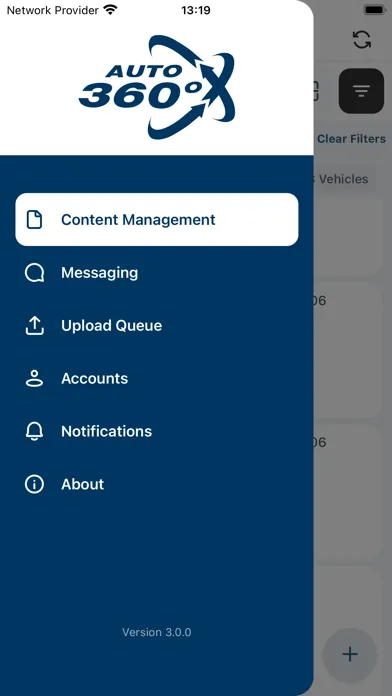Click the chat bubble icon beside Messaging

pyautogui.click(x=34, y=273)
